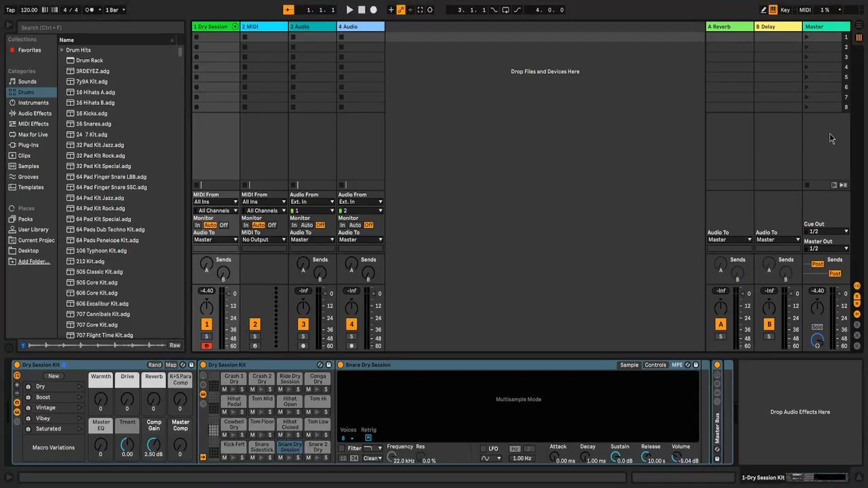This screenshot has width=868, height=488.
Task: Click the Rand button on Dry Session Kit
Action: pos(155,365)
